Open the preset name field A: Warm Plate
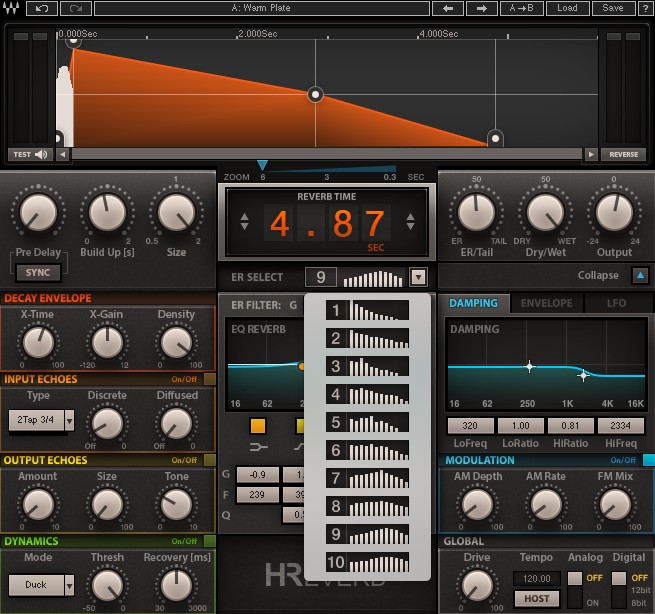The width and height of the screenshot is (655, 614). coord(261,8)
